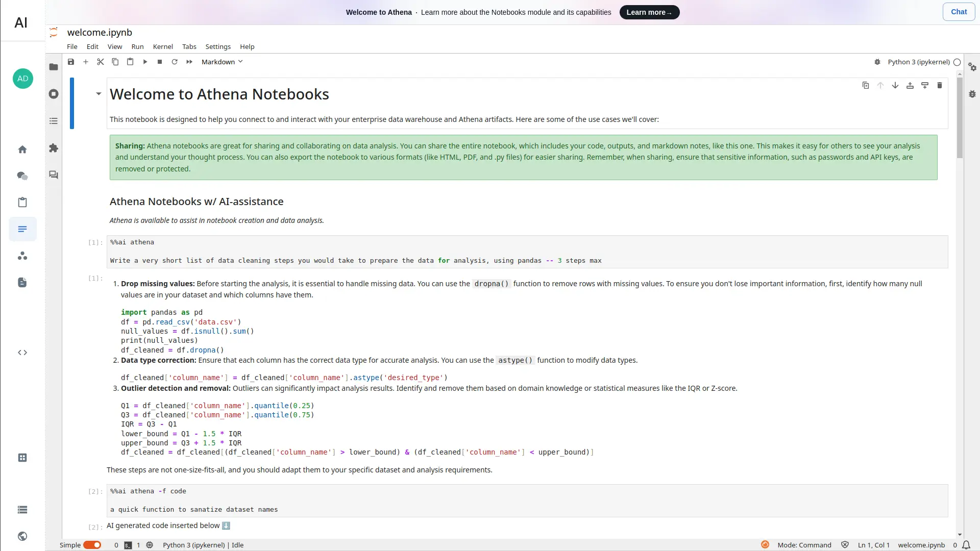Click the interrupt kernel icon
The image size is (980, 551).
coord(160,62)
